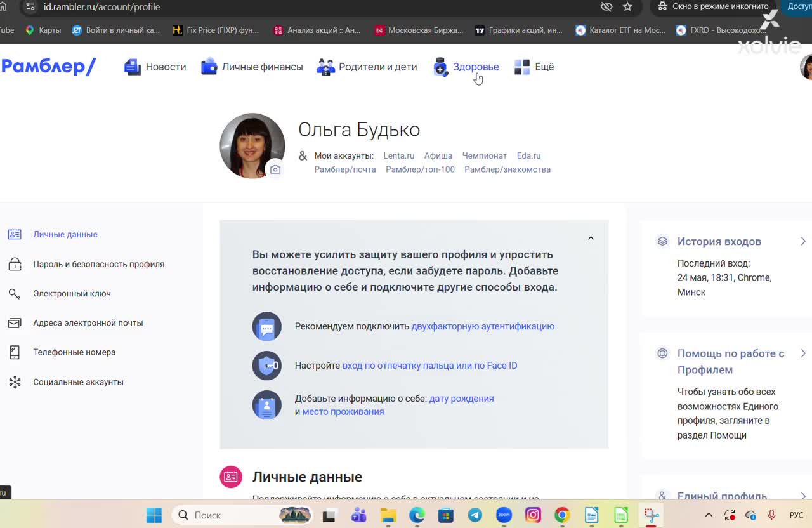Show hidden system tray icons
Screen dimensions: 812x528
click(x=709, y=515)
